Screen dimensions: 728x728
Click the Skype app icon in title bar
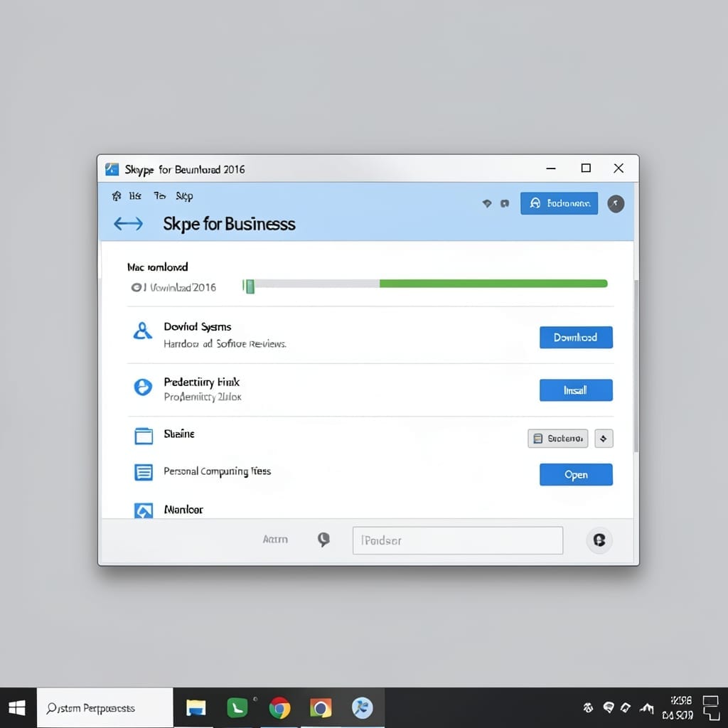pos(112,169)
